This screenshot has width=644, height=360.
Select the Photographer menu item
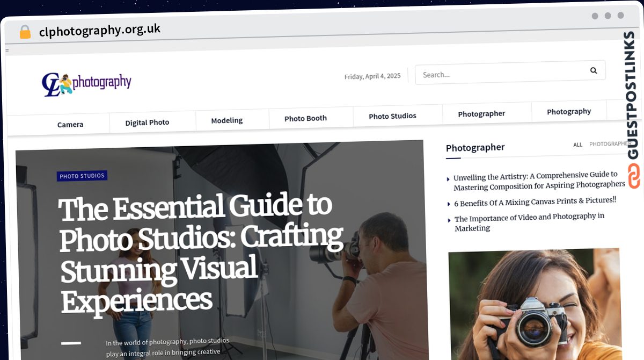481,114
